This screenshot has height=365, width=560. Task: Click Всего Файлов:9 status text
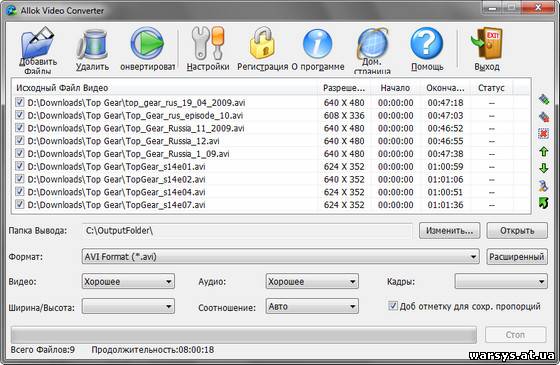click(x=43, y=350)
